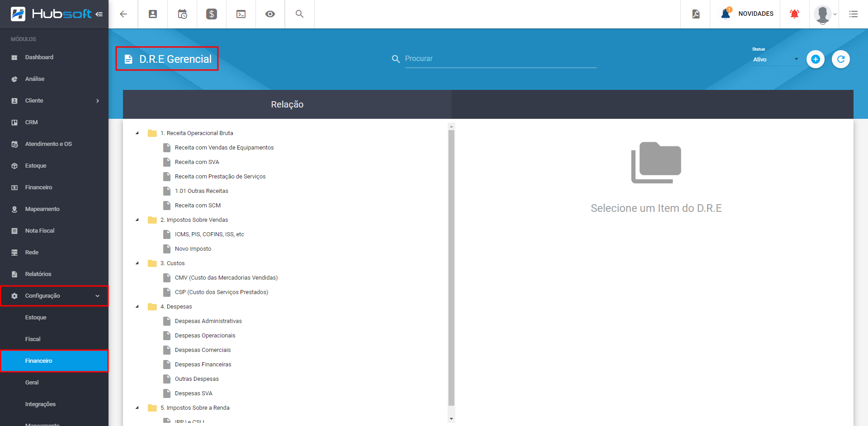Screen dimensions: 868x426
Task: Click the Hubsoft logo
Action: [x=51, y=14]
